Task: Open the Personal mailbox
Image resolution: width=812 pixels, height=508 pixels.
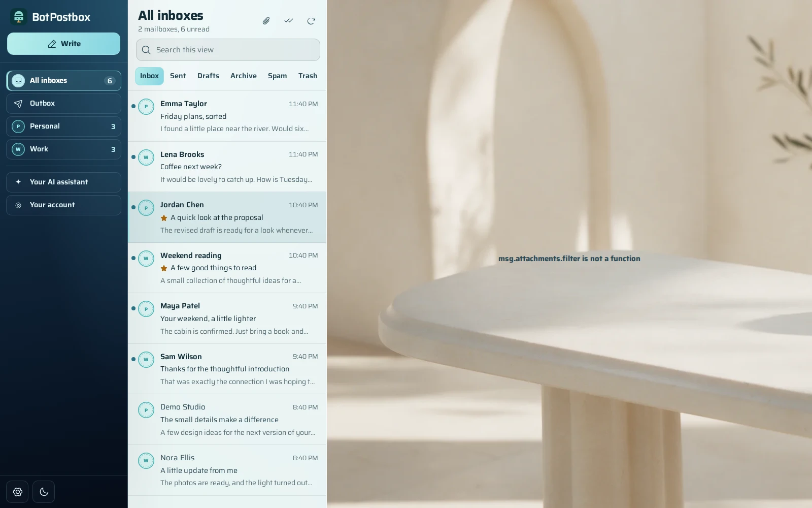Action: 63,126
